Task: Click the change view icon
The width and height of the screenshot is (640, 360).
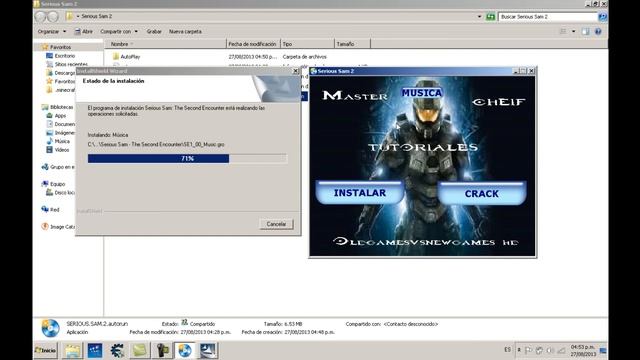Action: pyautogui.click(x=563, y=31)
